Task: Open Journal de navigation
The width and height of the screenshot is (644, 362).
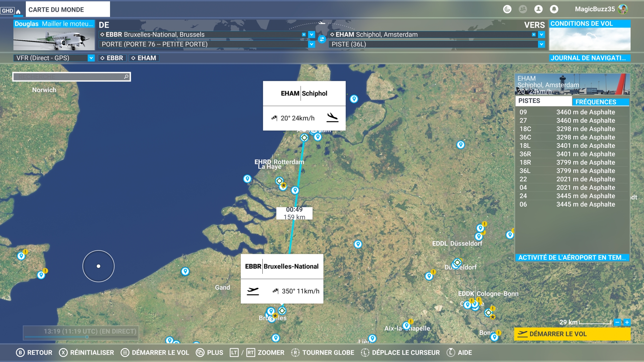Action: pyautogui.click(x=589, y=58)
